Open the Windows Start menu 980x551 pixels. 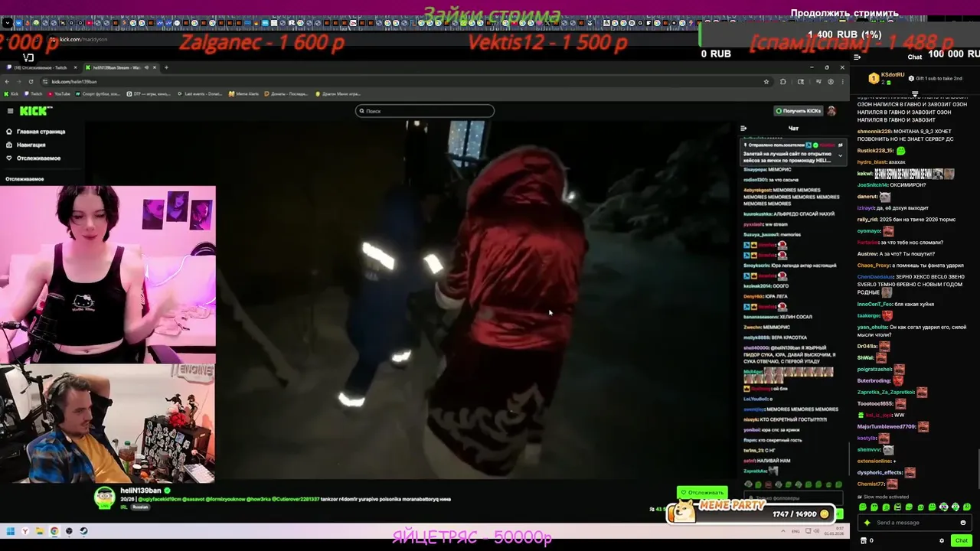(11, 531)
